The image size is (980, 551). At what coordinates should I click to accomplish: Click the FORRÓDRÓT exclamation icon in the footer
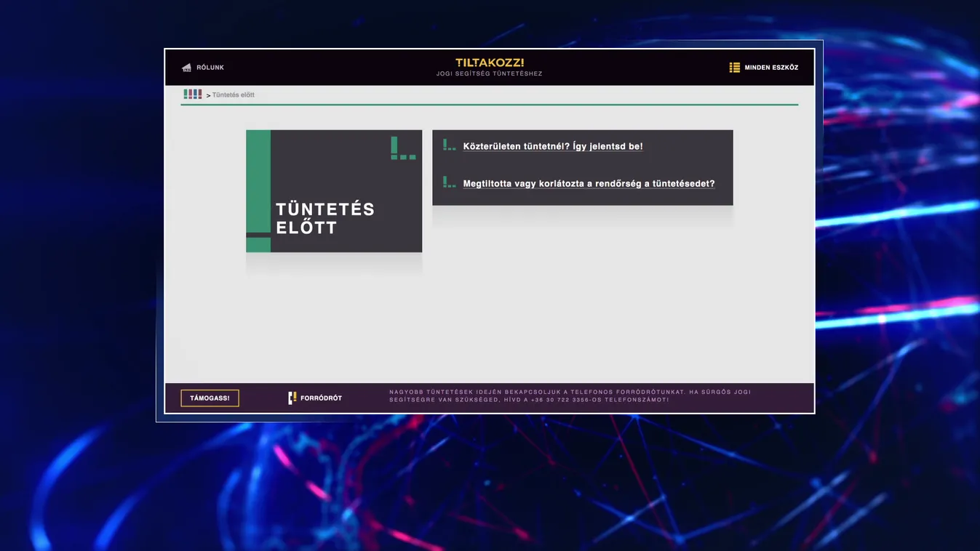[292, 397]
